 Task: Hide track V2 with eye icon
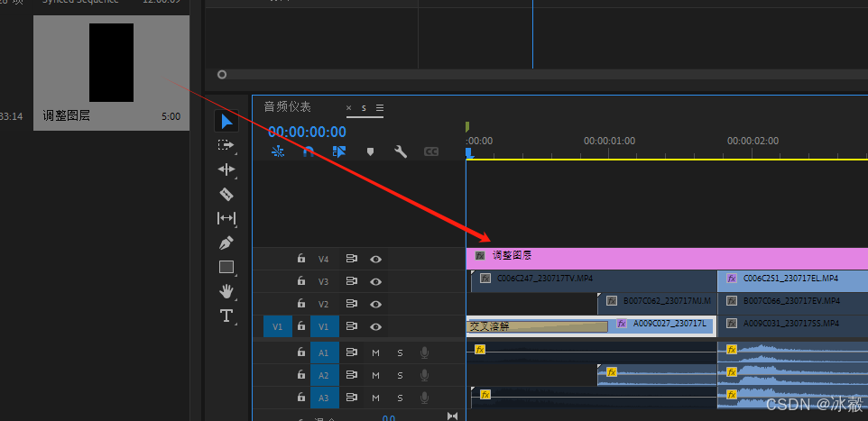[x=376, y=305]
